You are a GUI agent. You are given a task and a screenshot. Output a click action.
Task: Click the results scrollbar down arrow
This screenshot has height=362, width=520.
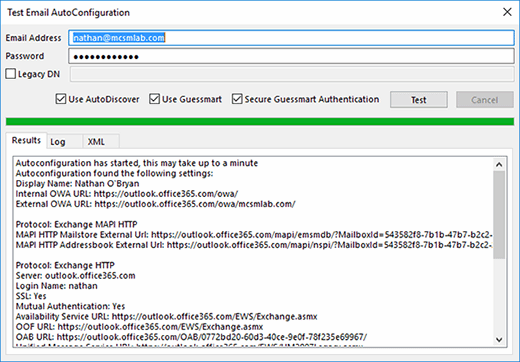499,340
